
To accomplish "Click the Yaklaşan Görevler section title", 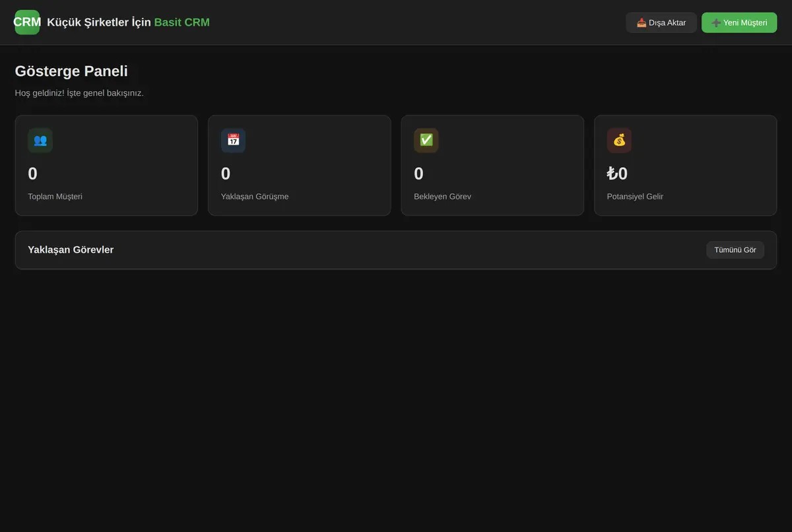I will click(71, 250).
